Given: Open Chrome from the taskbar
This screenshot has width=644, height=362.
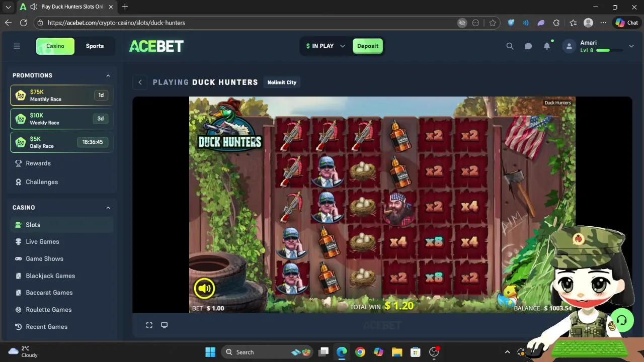Looking at the screenshot, I should click(x=360, y=352).
